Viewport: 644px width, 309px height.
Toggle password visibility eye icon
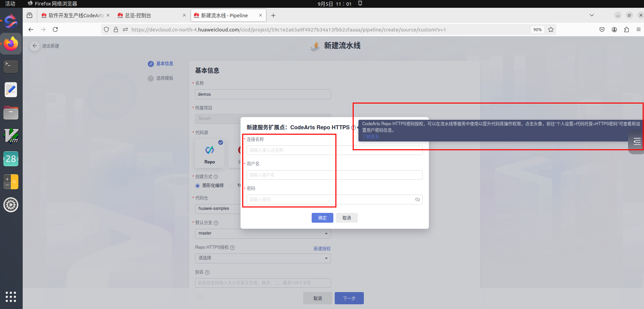click(x=417, y=200)
